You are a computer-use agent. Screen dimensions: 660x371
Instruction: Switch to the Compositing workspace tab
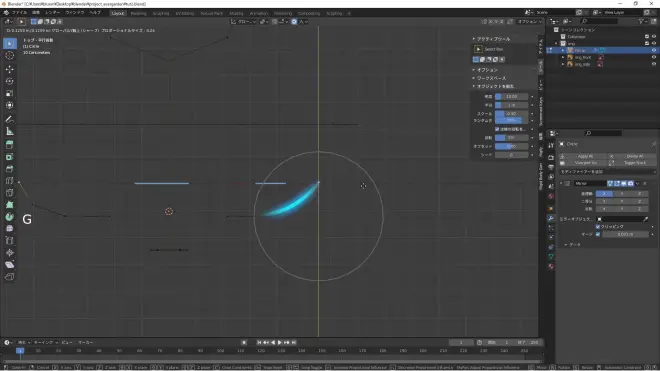point(309,13)
